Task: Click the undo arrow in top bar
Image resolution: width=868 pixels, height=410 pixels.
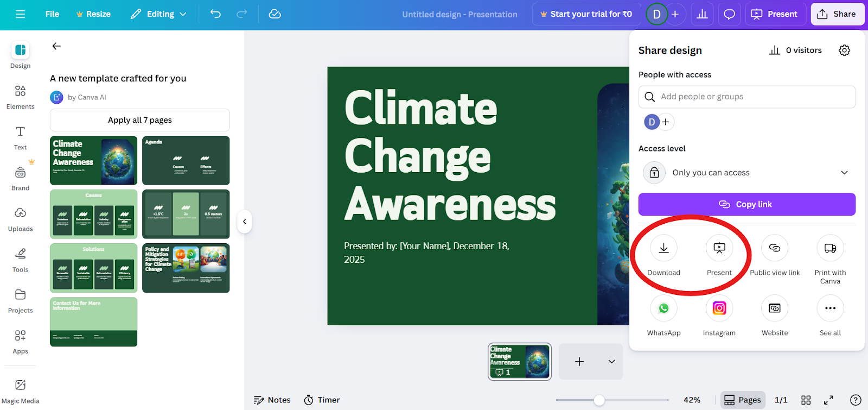Action: (215, 14)
